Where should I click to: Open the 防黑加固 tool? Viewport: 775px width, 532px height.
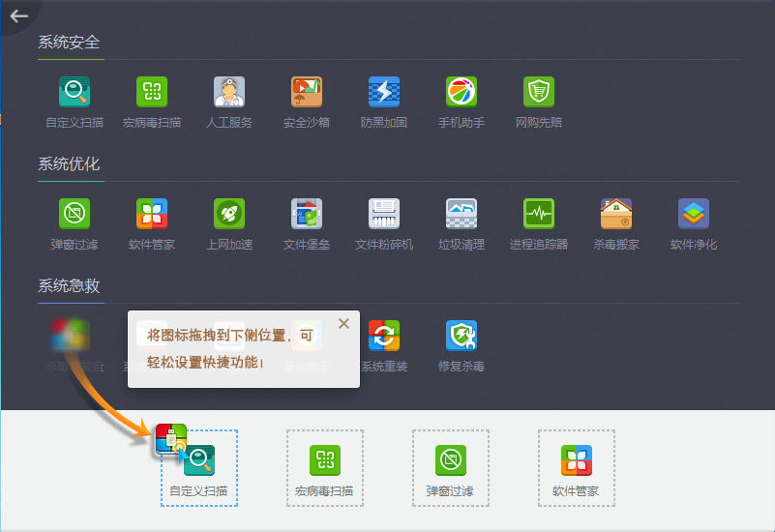click(384, 102)
